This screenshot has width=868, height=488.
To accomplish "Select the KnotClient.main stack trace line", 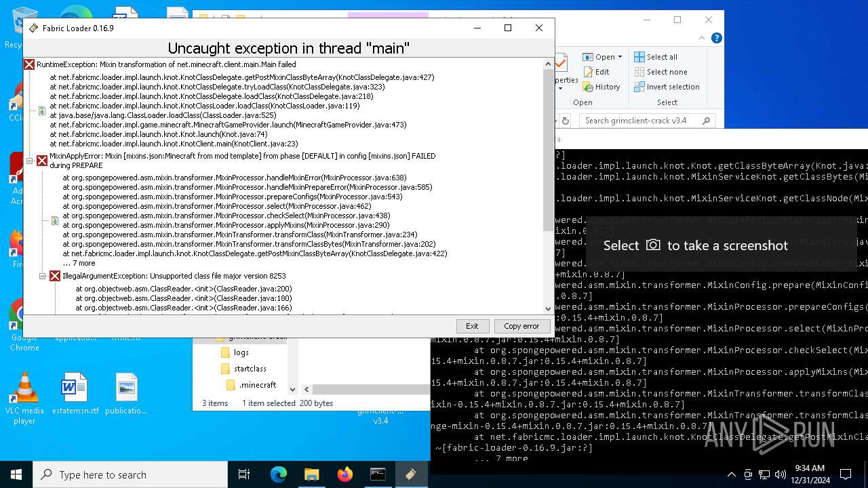I will click(174, 144).
